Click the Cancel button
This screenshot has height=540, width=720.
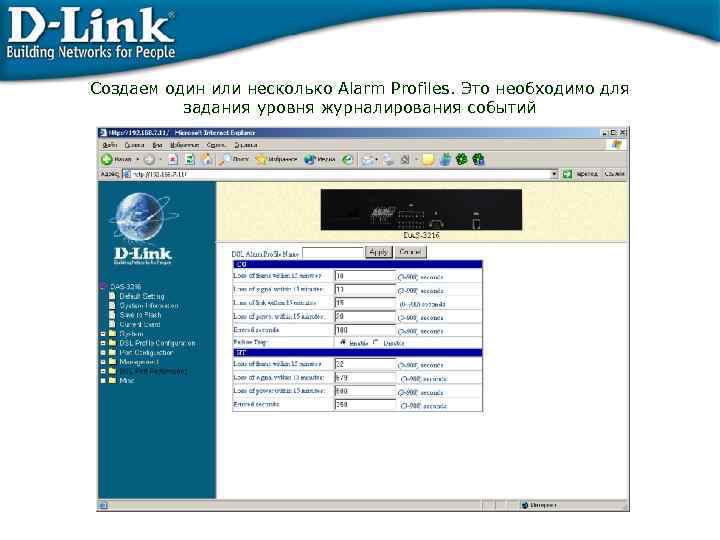click(x=411, y=252)
